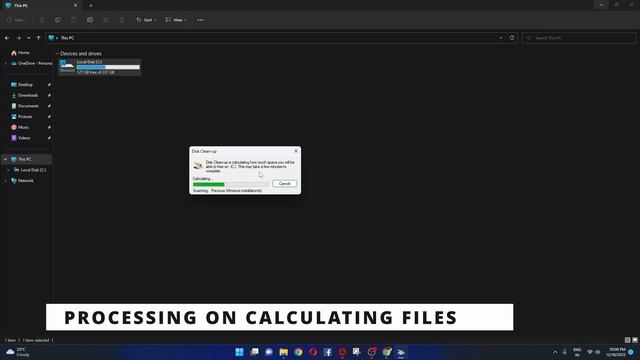Screen dimensions: 640x360
Task: Open the Windows Start menu
Action: click(239, 352)
